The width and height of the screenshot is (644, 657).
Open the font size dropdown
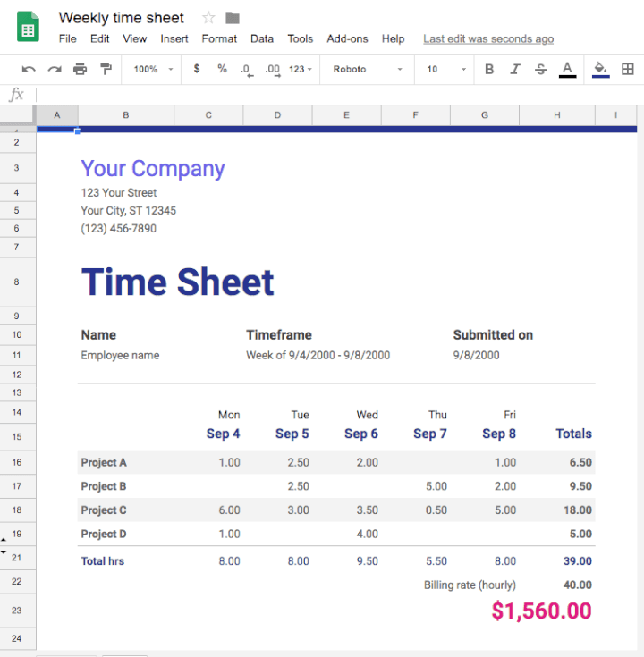point(445,69)
